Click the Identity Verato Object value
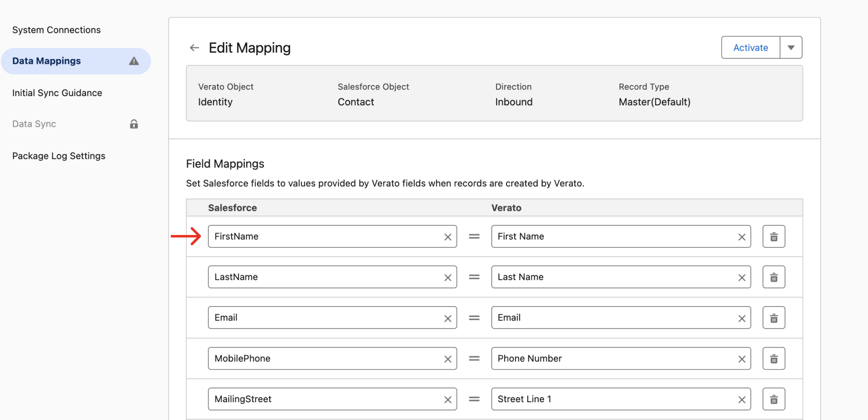Viewport: 868px width, 420px height. 215,102
